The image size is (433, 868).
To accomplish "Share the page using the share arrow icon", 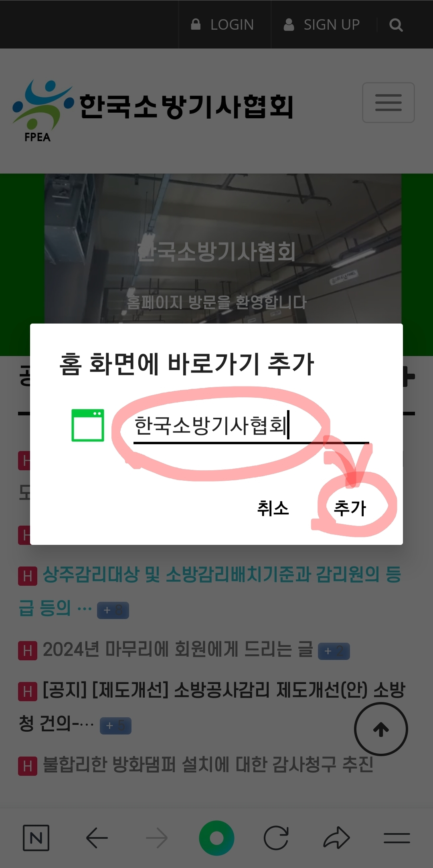I will [x=337, y=838].
